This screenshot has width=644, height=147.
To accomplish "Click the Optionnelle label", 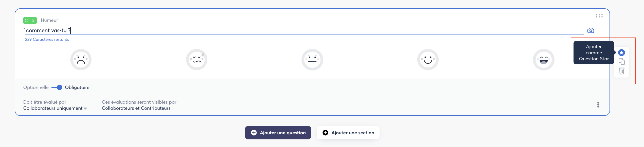I will point(36,87).
